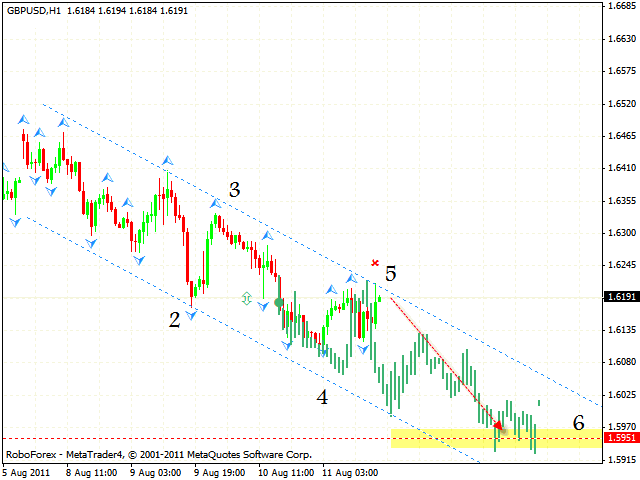
Task: Click the 8 Aug 11:00 time axis label
Action: (91, 473)
